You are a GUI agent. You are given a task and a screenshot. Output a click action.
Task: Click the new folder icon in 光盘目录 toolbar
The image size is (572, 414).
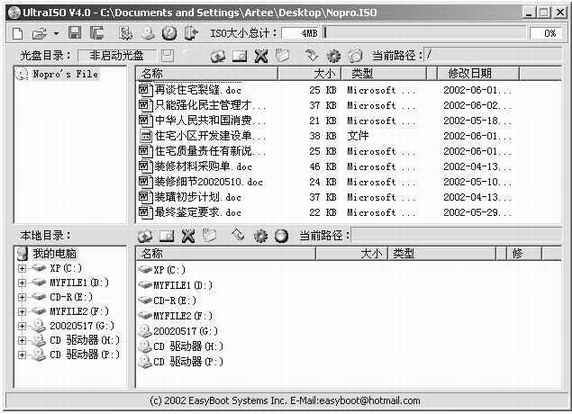coord(239,56)
